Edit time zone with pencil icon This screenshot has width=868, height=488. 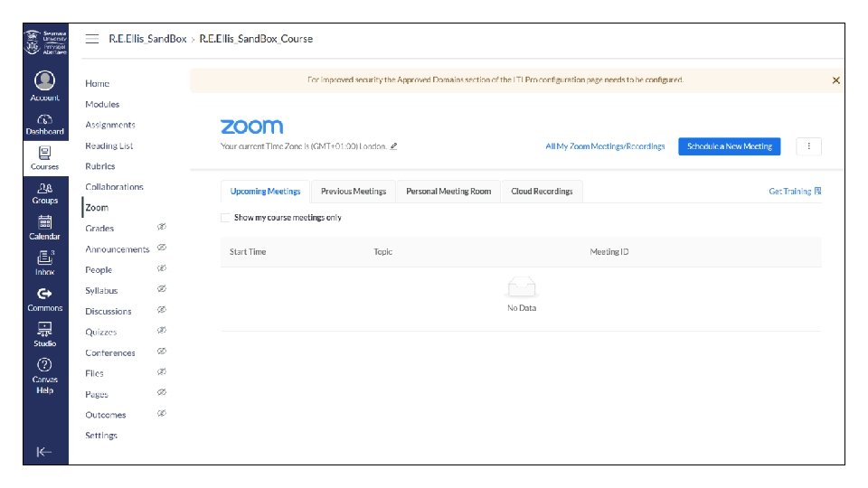pyautogui.click(x=393, y=146)
